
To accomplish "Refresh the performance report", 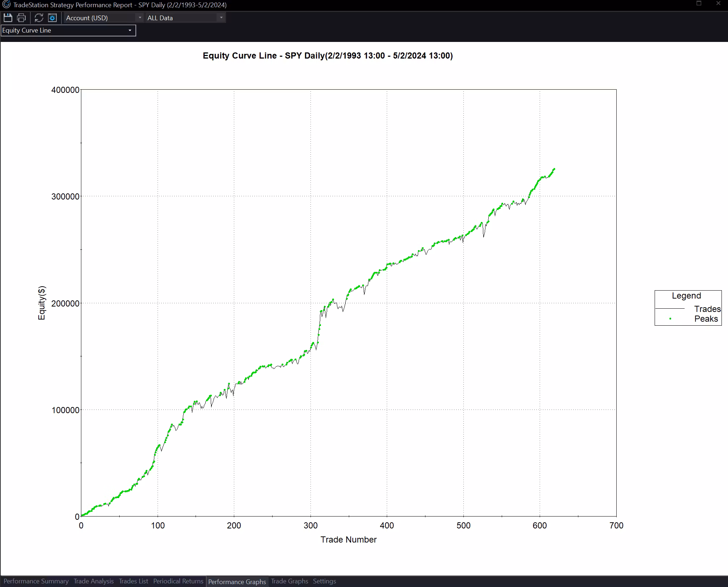I will 39,18.
